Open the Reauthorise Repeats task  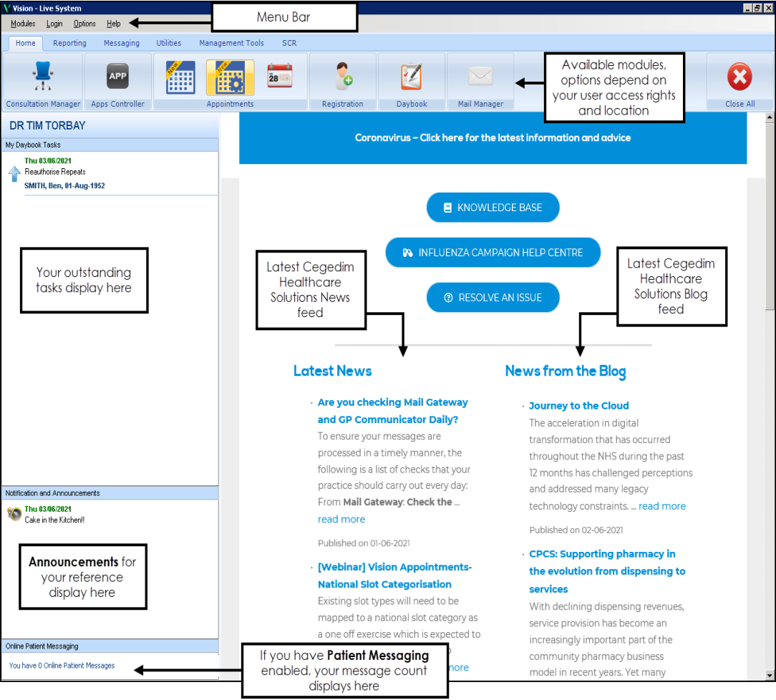[x=55, y=172]
